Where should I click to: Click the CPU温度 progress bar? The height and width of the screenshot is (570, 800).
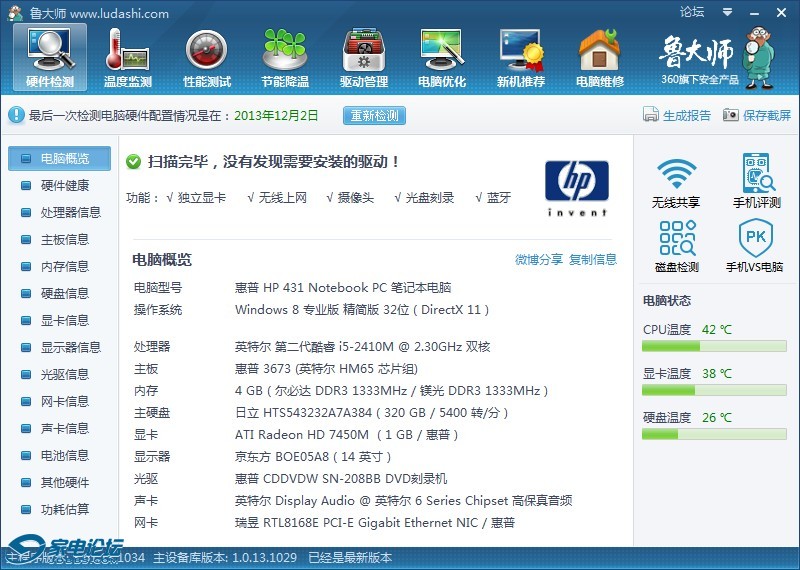714,346
